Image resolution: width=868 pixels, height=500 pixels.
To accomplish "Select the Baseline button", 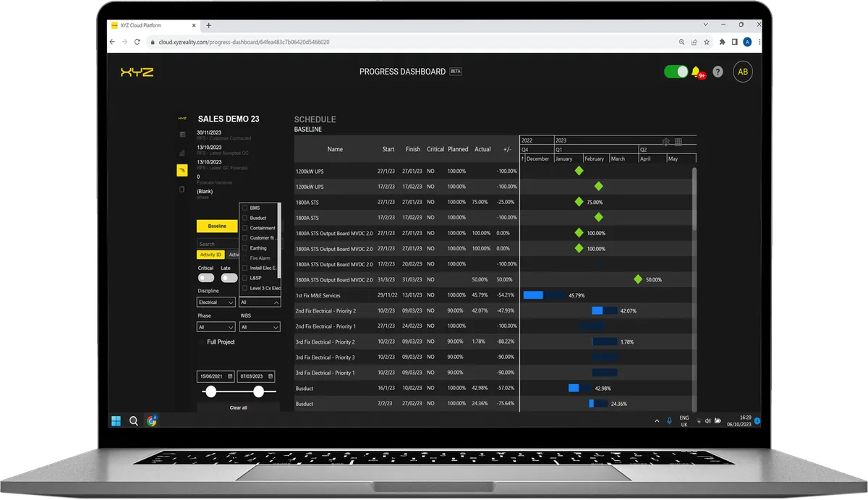I will pos(217,226).
